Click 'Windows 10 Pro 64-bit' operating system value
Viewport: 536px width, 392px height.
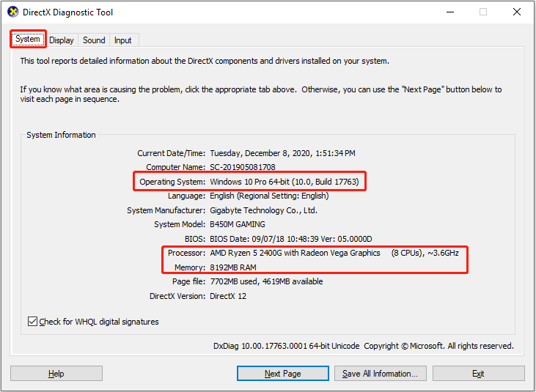pyautogui.click(x=251, y=182)
